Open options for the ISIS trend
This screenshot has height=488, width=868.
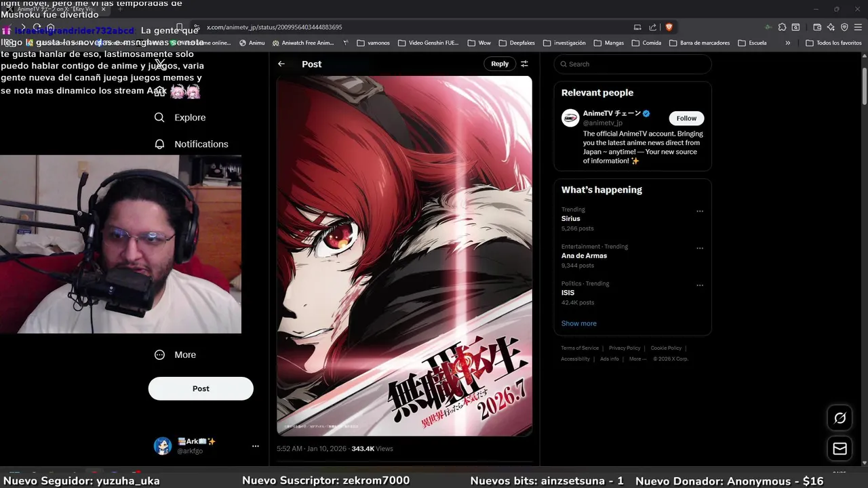point(700,285)
